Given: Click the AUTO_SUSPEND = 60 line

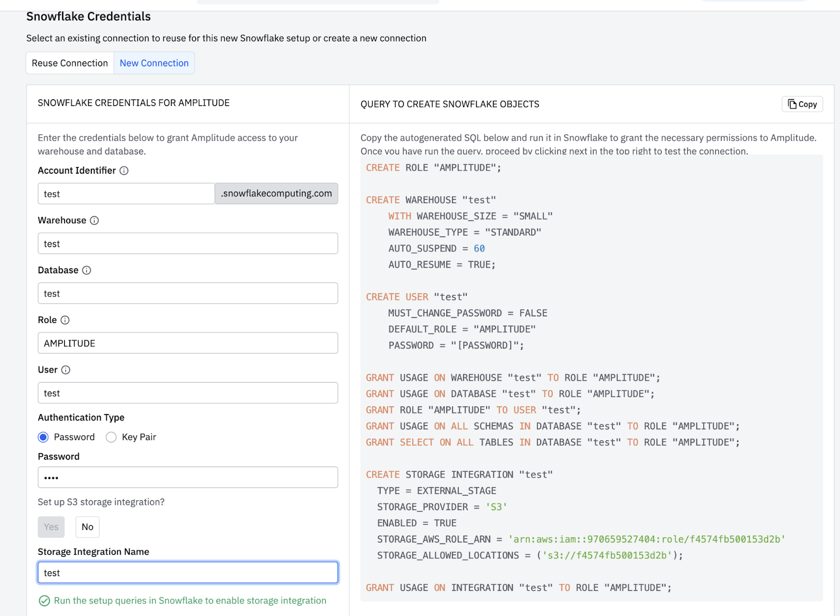Looking at the screenshot, I should [437, 249].
